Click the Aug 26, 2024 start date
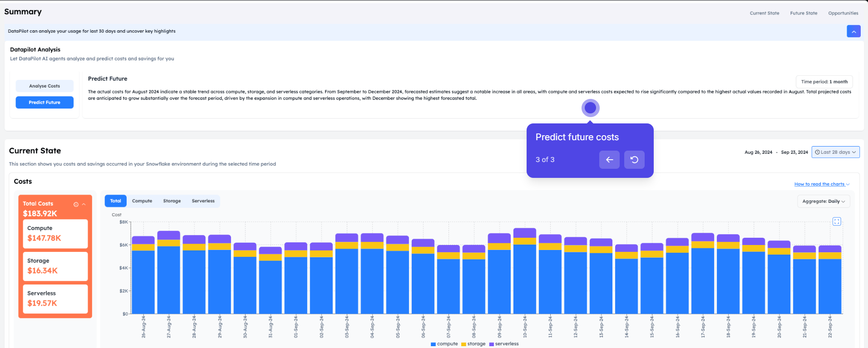The image size is (868, 348). coord(758,152)
